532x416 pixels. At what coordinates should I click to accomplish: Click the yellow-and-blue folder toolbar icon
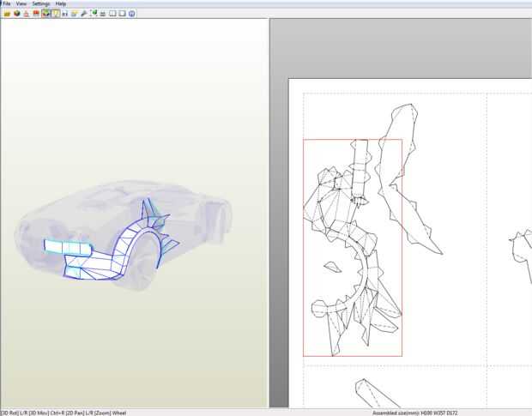pyautogui.click(x=75, y=14)
